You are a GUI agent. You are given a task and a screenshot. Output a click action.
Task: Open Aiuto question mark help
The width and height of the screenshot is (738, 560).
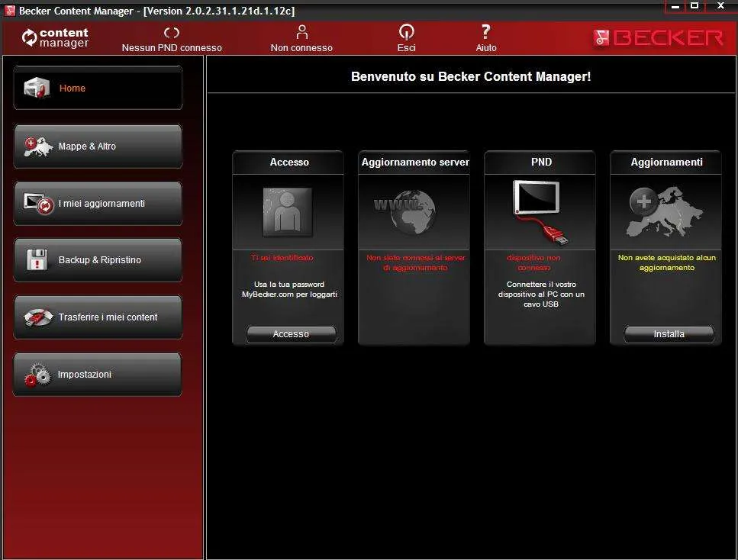[485, 32]
